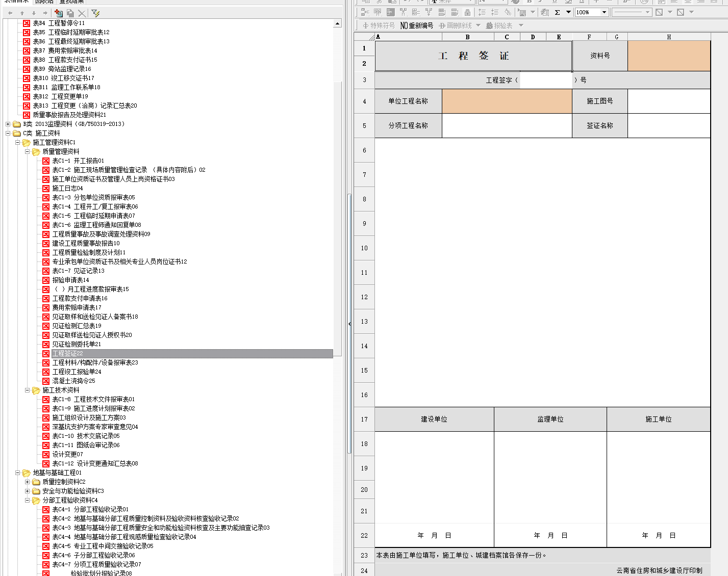Select 费用索赔申请表17 in the tree
Screen dimensions: 728x576
pos(77,307)
